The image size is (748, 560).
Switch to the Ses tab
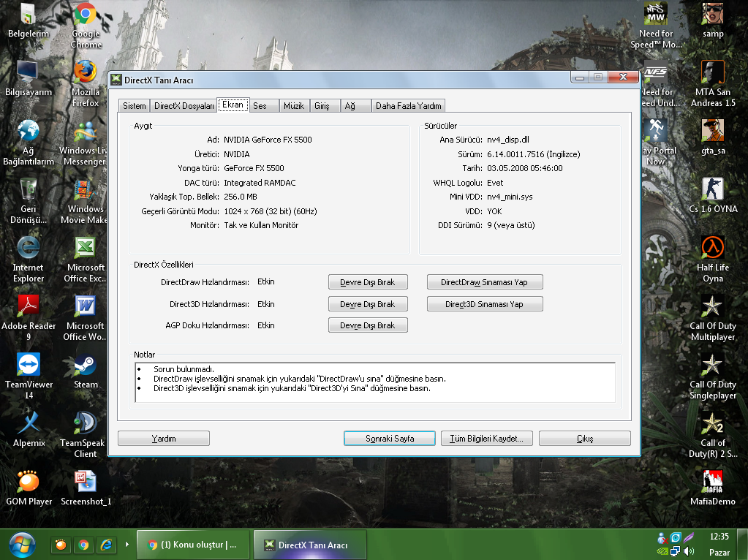[x=263, y=106]
